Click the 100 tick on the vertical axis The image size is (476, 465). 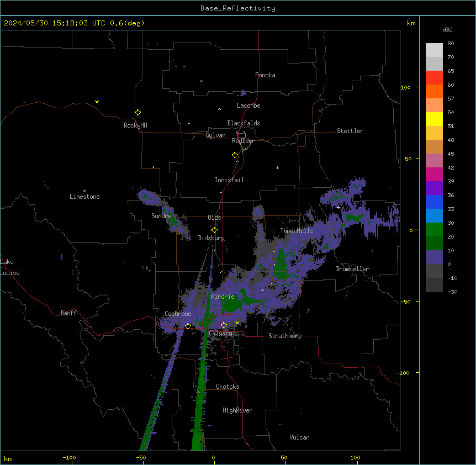(x=405, y=87)
